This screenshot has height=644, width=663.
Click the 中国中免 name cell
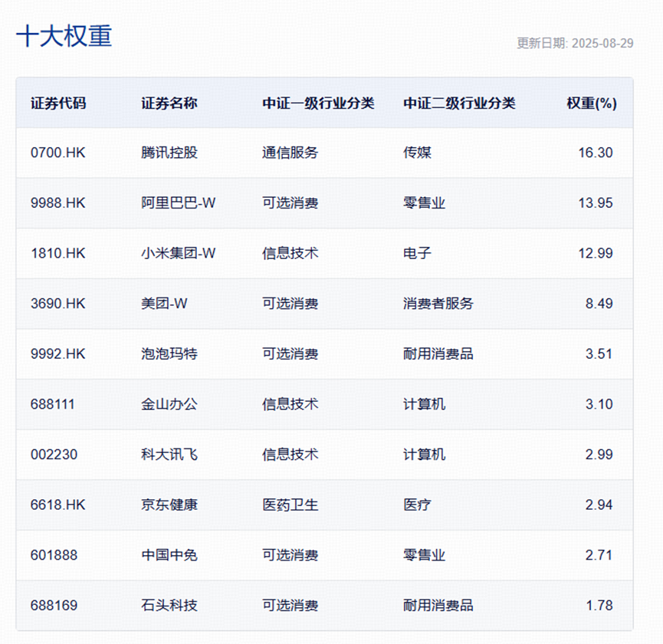[169, 555]
